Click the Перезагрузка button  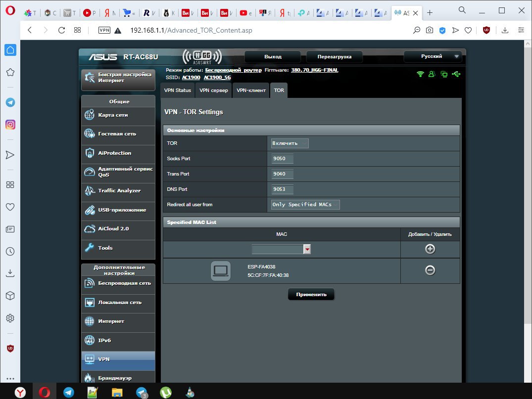[x=334, y=57]
